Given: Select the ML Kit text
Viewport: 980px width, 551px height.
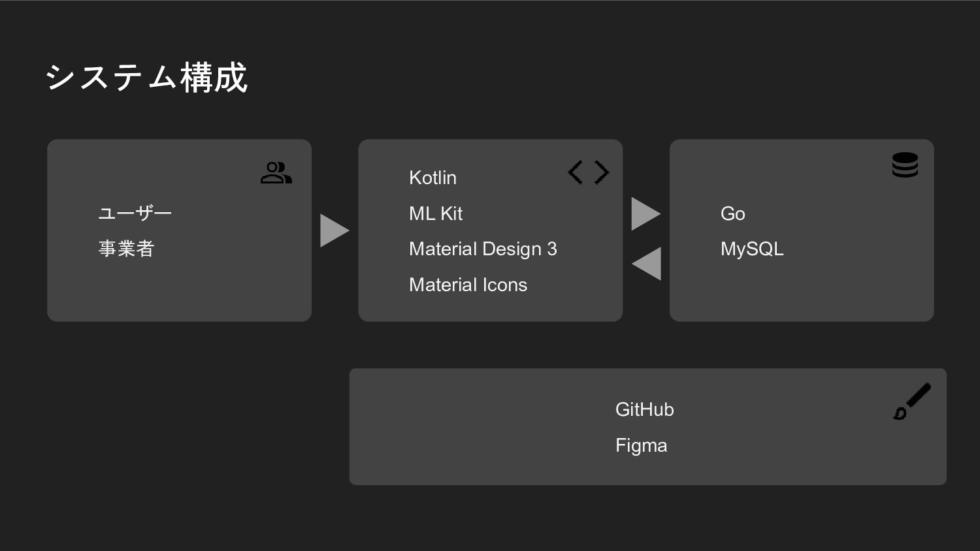Looking at the screenshot, I should pos(436,213).
